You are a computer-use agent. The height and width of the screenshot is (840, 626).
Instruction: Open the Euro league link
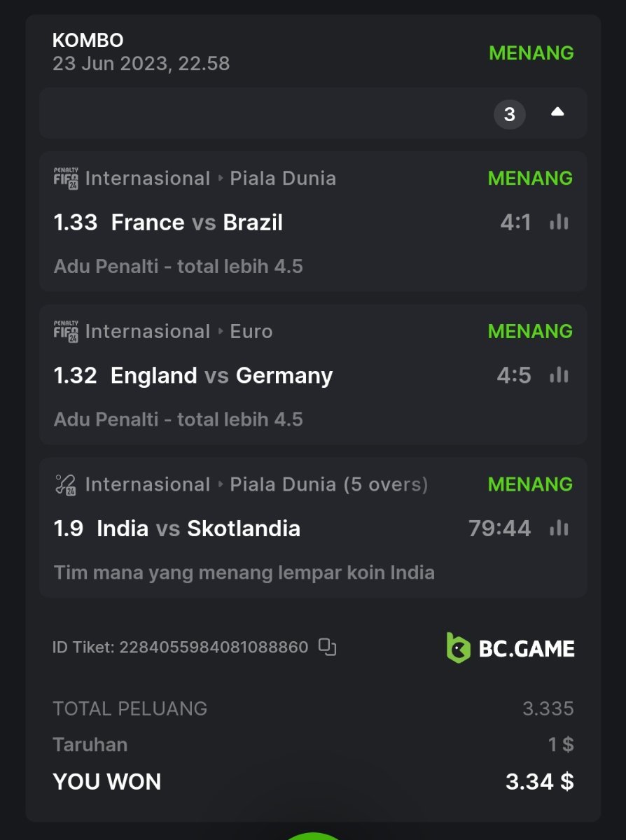tap(251, 332)
